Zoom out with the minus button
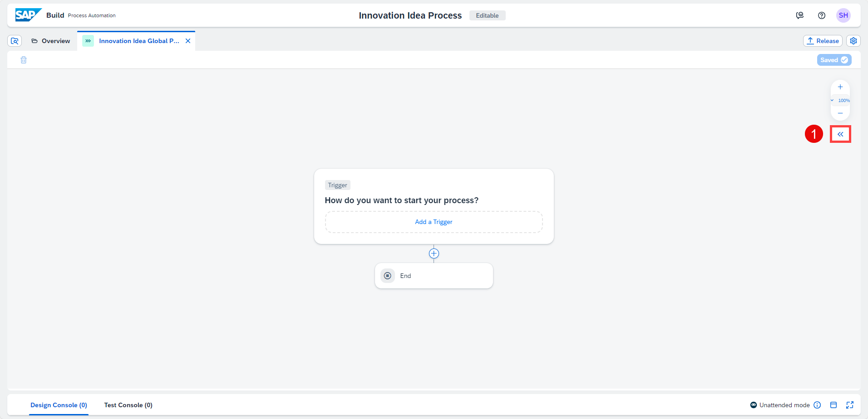Screen dimensions: 868x419 840,113
